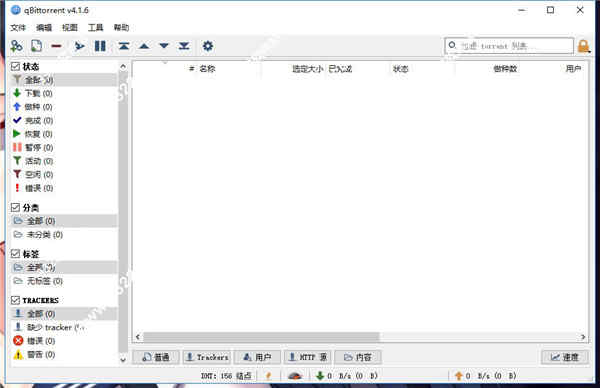Click the Resume torrent toolbar icon

click(x=79, y=46)
